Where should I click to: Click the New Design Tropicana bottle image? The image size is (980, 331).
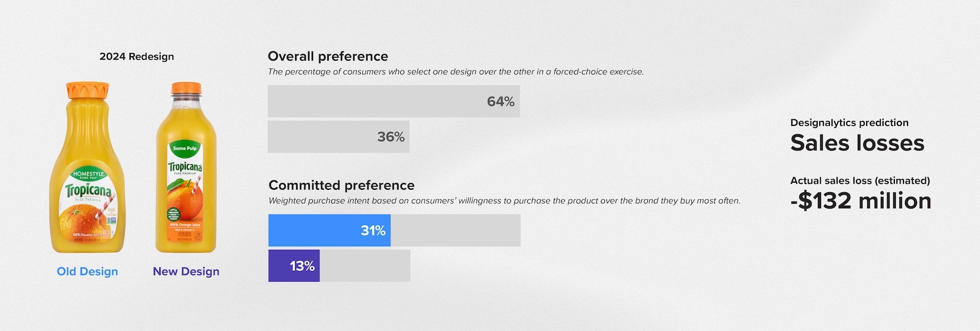click(x=186, y=167)
